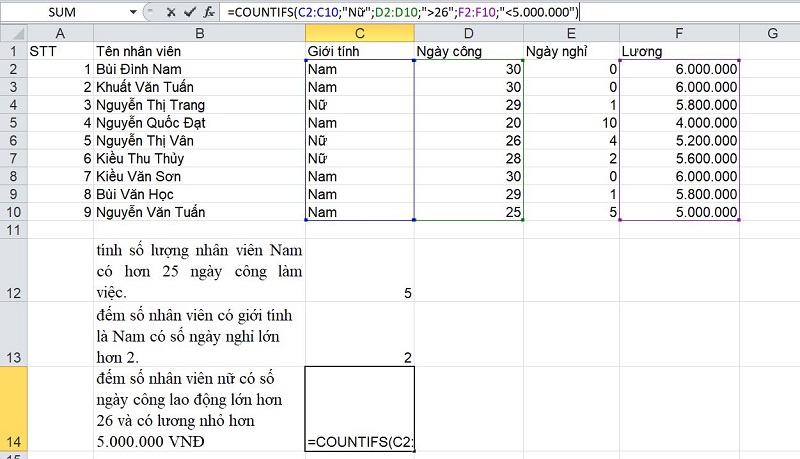Click the 'Ngày nghỉ' header cell

point(571,51)
